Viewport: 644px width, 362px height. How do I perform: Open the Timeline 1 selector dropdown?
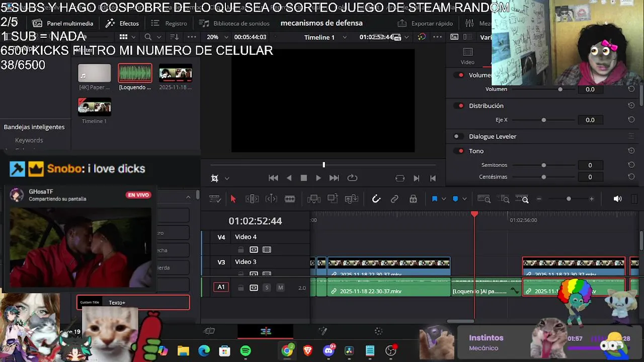(x=325, y=37)
